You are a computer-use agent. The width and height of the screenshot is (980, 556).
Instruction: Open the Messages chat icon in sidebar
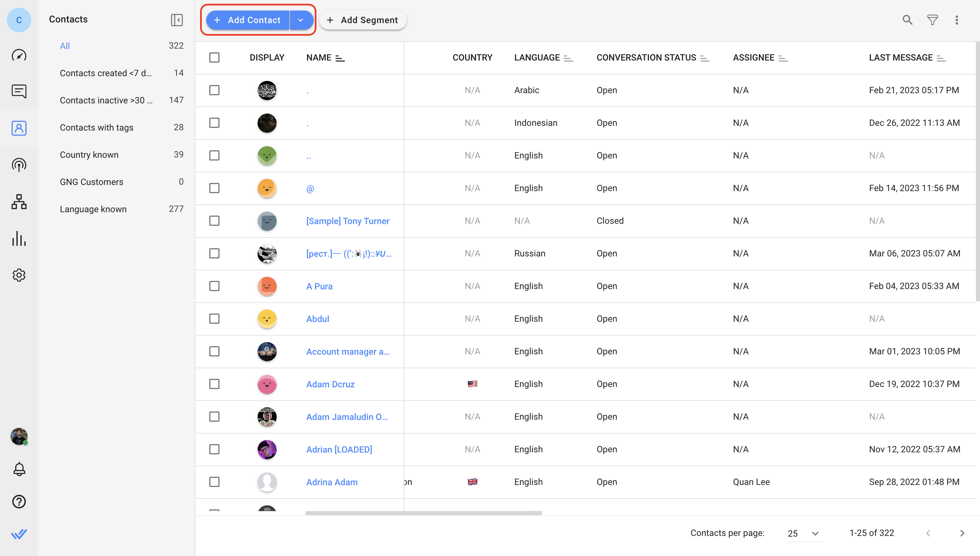pos(19,92)
